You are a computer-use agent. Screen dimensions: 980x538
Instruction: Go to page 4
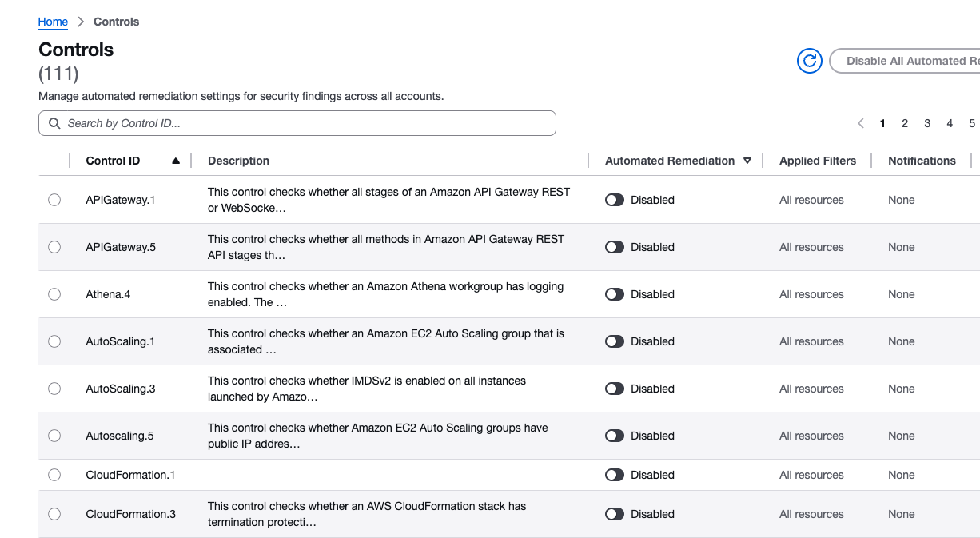click(x=950, y=123)
